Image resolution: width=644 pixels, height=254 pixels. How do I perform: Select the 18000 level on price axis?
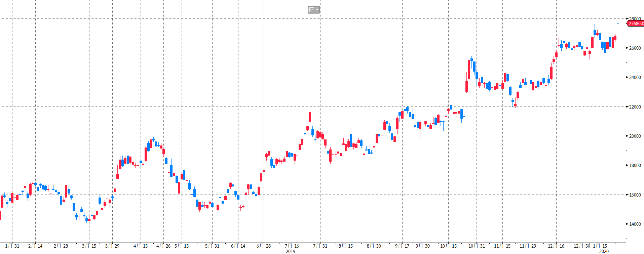(635, 165)
